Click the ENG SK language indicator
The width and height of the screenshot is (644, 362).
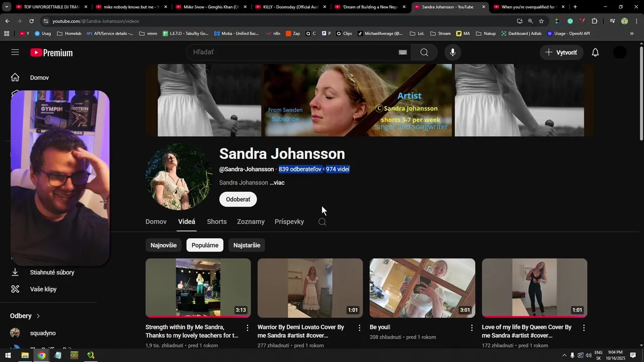[x=598, y=355]
